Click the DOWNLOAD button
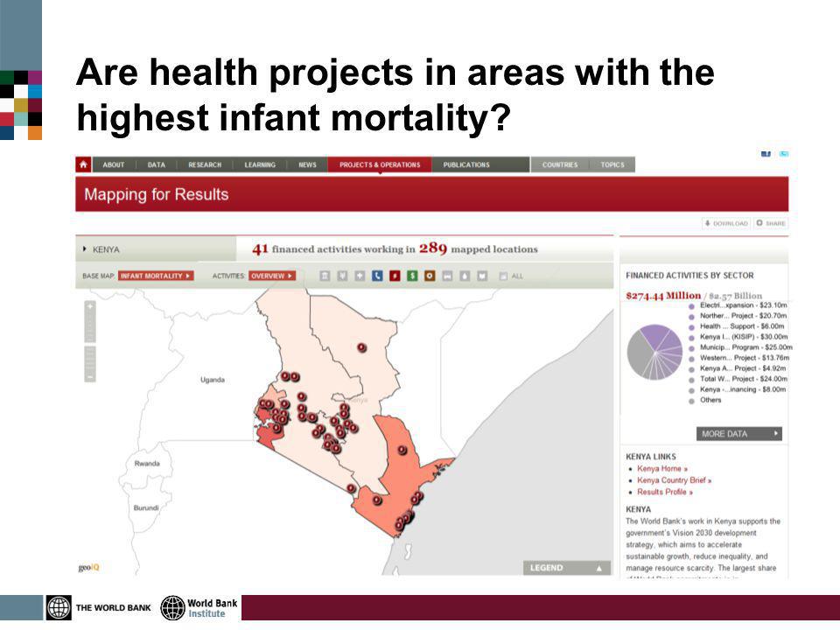 coord(726,223)
